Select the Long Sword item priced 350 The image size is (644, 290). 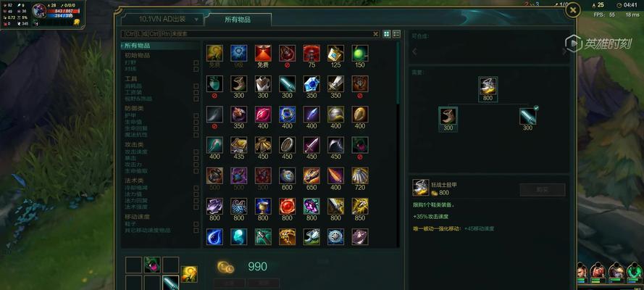(x=335, y=84)
